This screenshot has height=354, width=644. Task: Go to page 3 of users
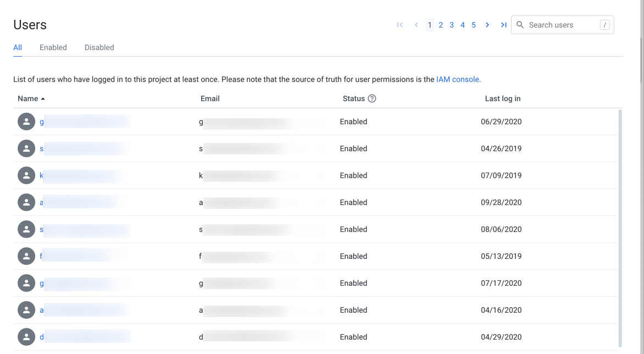pyautogui.click(x=452, y=25)
